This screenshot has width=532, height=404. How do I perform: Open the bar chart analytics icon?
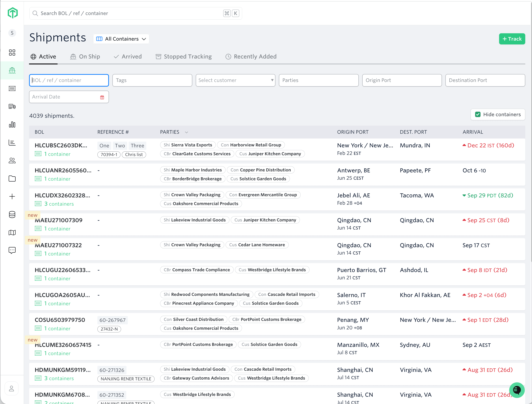[12, 125]
